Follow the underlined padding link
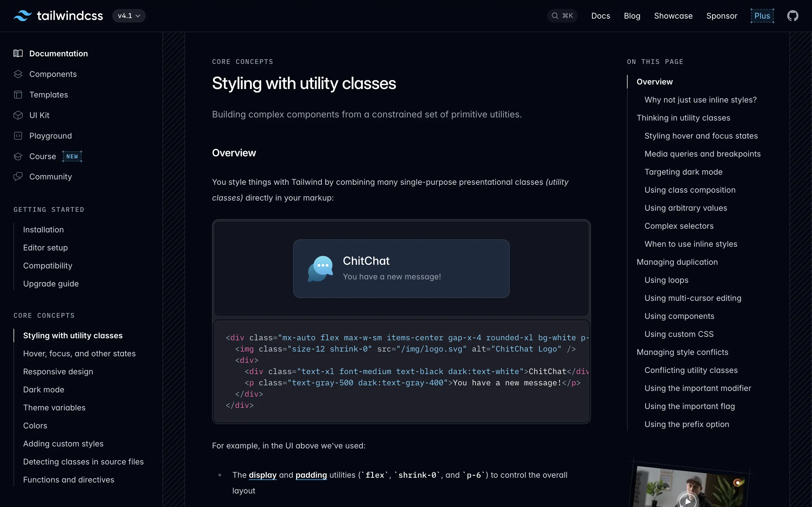Viewport: 812px width, 507px height. coord(311,475)
